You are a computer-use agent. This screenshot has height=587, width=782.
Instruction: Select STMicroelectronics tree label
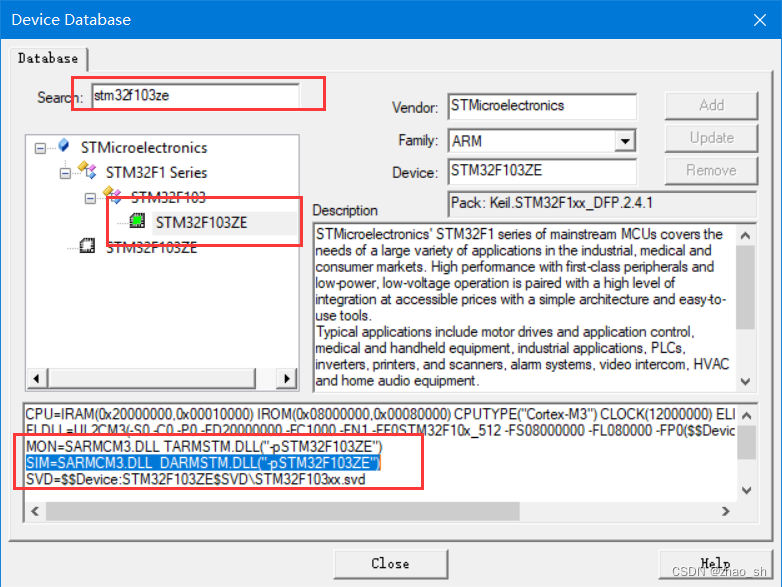pyautogui.click(x=144, y=148)
